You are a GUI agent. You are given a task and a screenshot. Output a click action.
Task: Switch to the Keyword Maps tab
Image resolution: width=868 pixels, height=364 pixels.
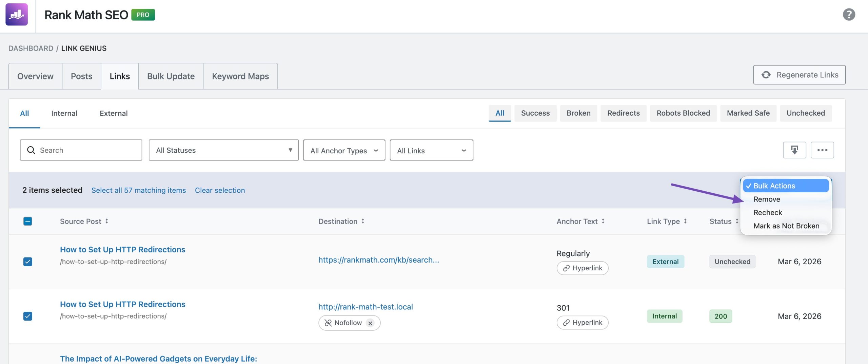pos(240,76)
